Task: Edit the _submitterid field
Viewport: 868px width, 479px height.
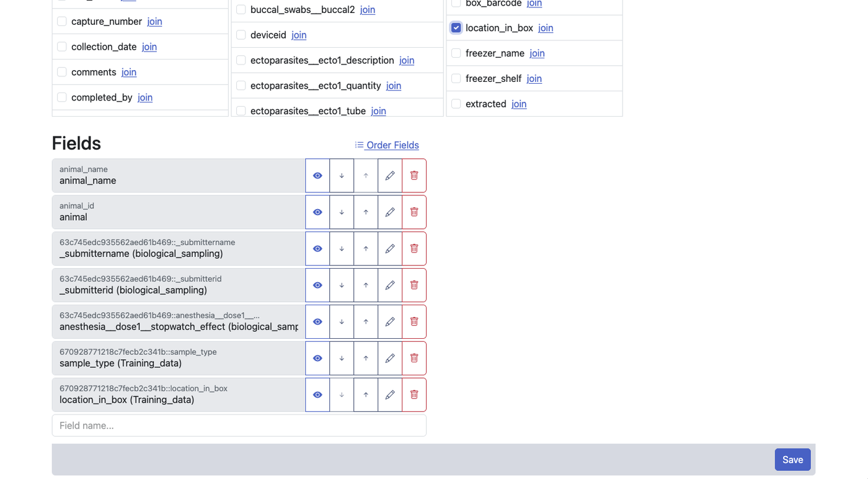Action: [389, 285]
